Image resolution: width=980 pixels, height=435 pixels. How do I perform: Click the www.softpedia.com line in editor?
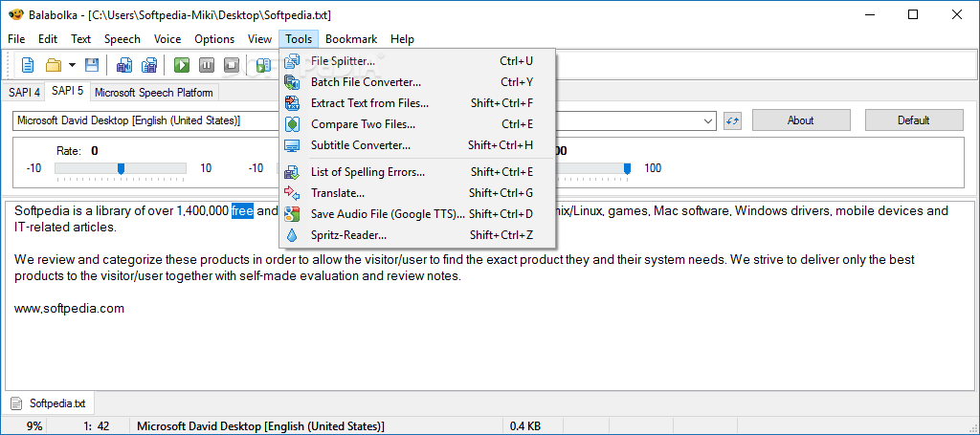(69, 308)
